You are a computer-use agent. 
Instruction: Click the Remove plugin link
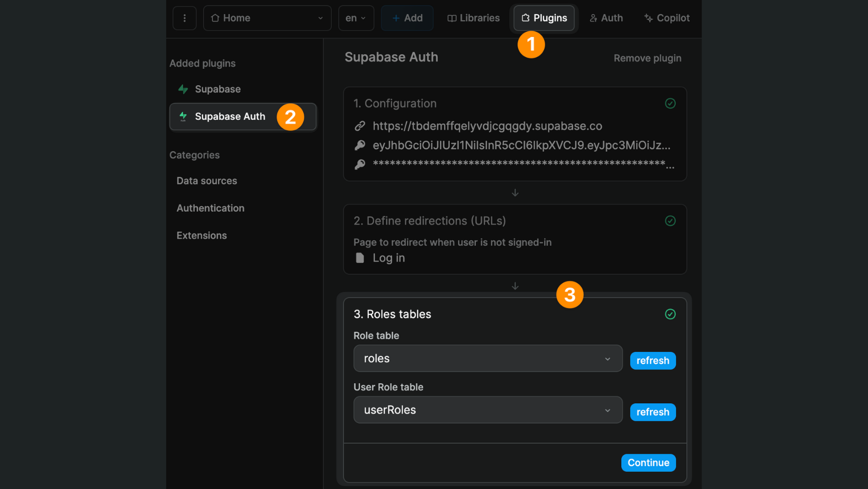pyautogui.click(x=647, y=58)
